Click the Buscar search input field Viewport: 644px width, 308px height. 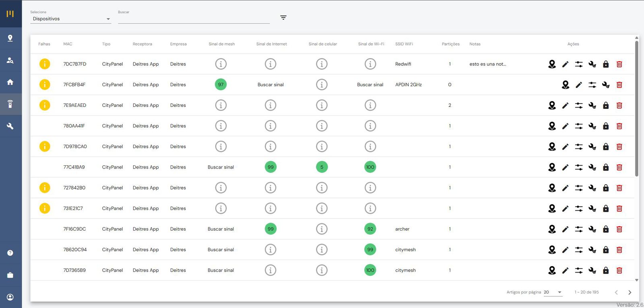point(194,19)
